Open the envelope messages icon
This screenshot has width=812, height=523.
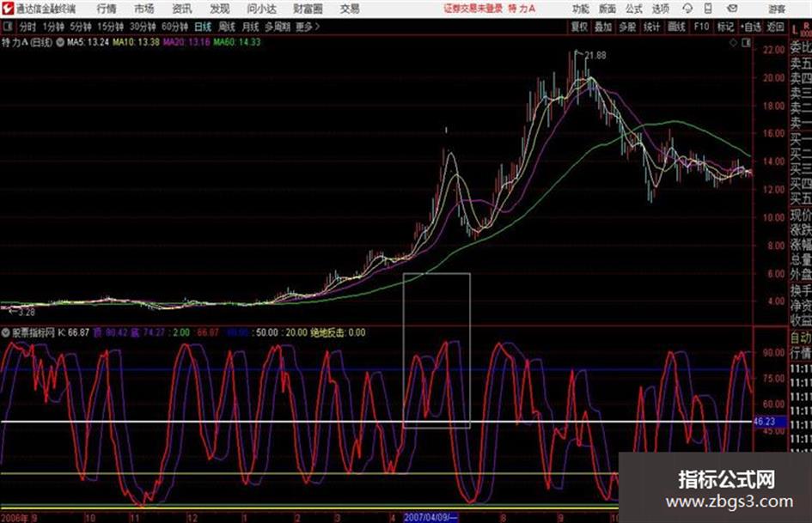[732, 9]
